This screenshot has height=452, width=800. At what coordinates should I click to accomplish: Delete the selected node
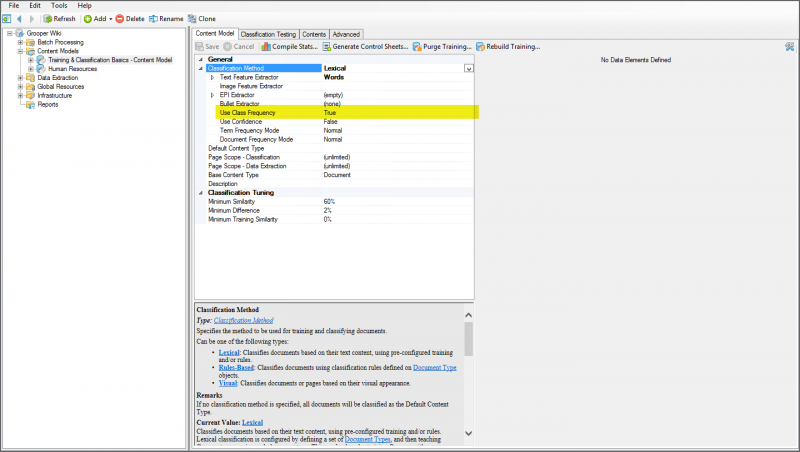(129, 19)
